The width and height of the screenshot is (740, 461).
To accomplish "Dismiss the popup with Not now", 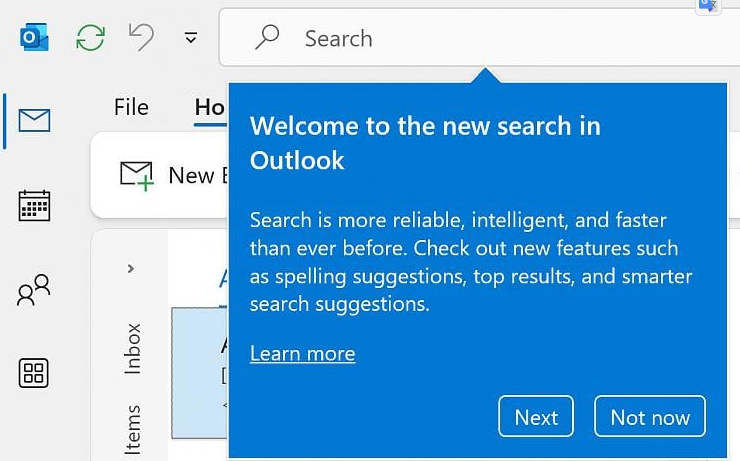I will (649, 417).
